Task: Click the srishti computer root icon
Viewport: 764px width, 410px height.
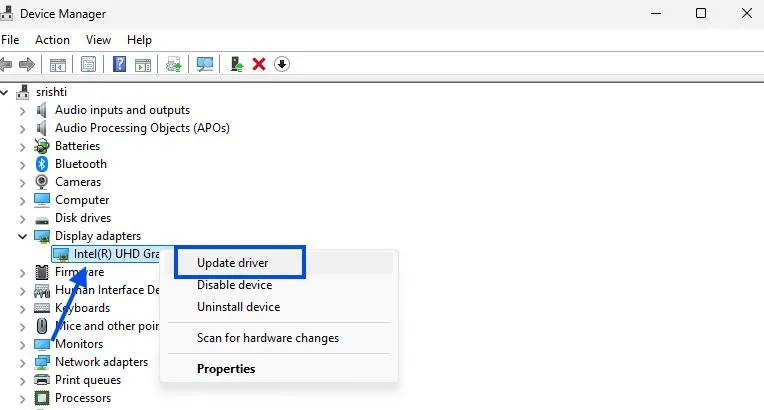Action: point(22,92)
